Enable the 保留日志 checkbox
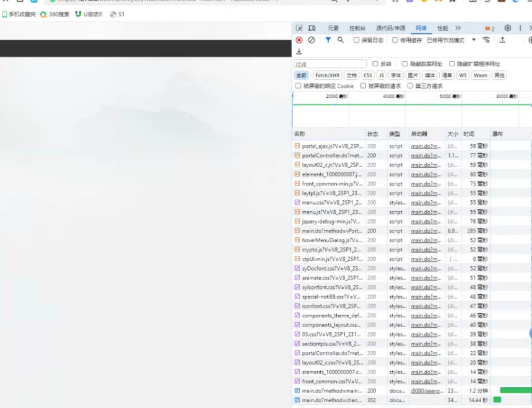The width and height of the screenshot is (532, 408). [356, 40]
